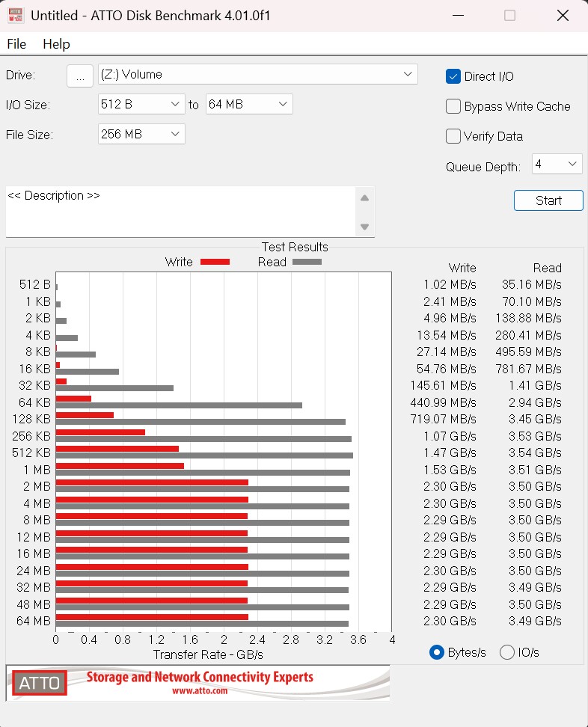The height and width of the screenshot is (727, 588).
Task: Open the Help menu
Action: (x=56, y=44)
